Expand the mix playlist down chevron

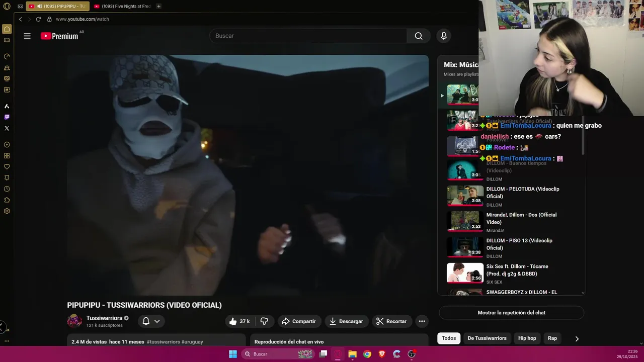tap(583, 293)
